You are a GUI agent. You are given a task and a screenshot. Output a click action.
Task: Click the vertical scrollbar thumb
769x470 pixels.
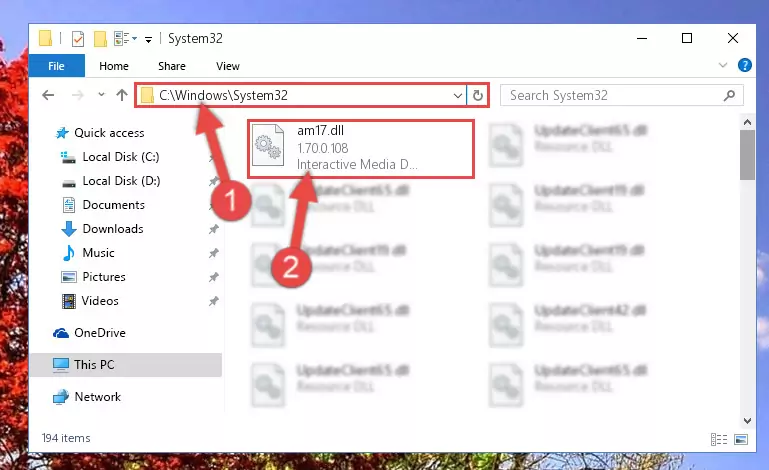click(747, 155)
